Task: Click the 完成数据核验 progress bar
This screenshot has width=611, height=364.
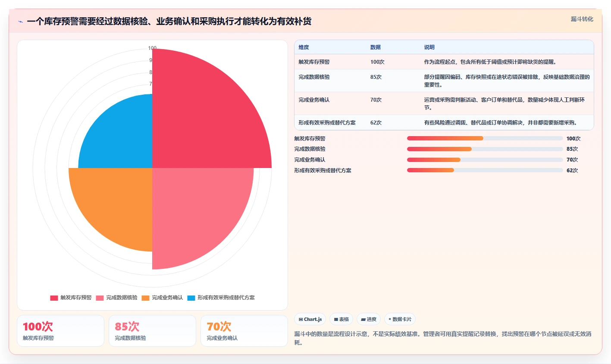Action: [x=485, y=149]
